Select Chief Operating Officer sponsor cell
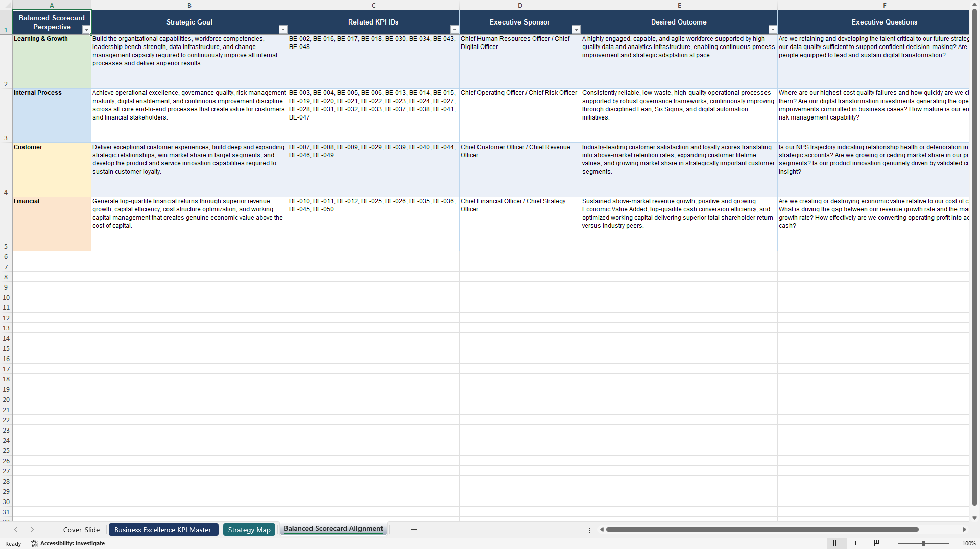 [520, 116]
